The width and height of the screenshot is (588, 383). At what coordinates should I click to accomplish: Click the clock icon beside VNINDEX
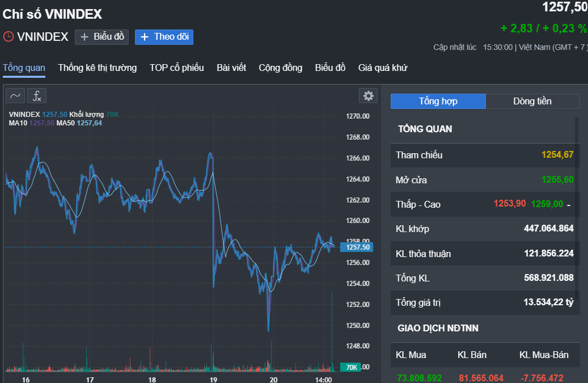click(x=9, y=37)
